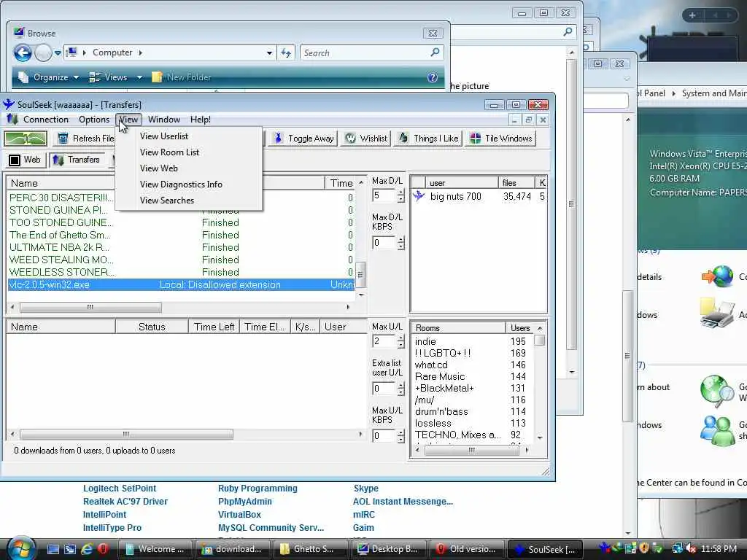
Task: Open the Skype link
Action: [366, 488]
